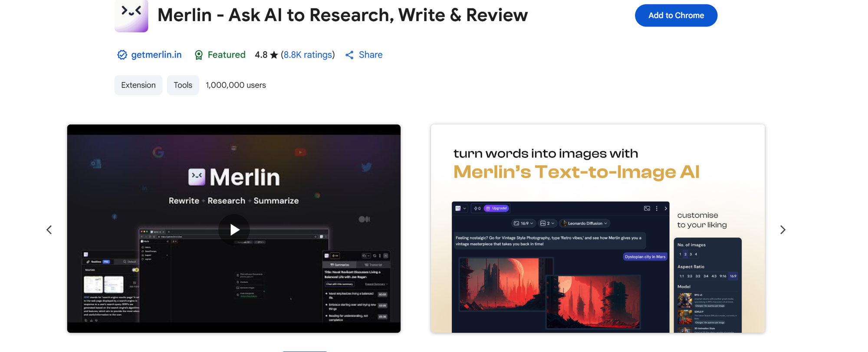This screenshot has height=352, width=868.
Task: Click the verified publisher badge icon
Action: pyautogui.click(x=122, y=55)
